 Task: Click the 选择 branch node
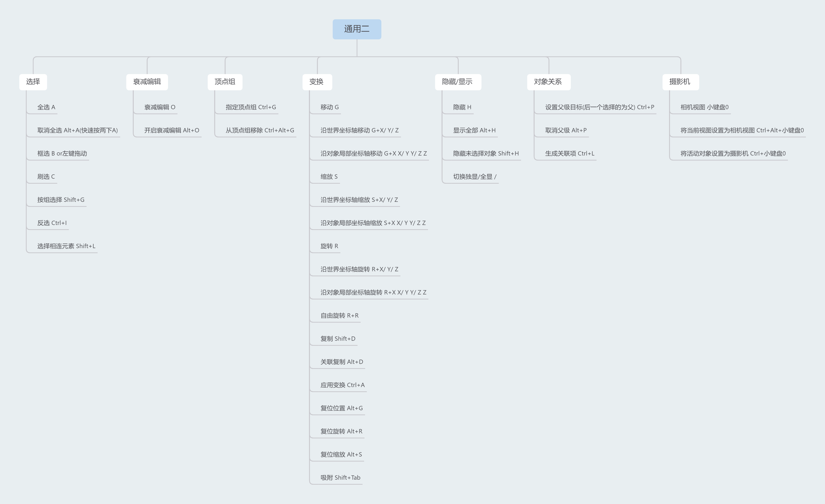point(33,82)
